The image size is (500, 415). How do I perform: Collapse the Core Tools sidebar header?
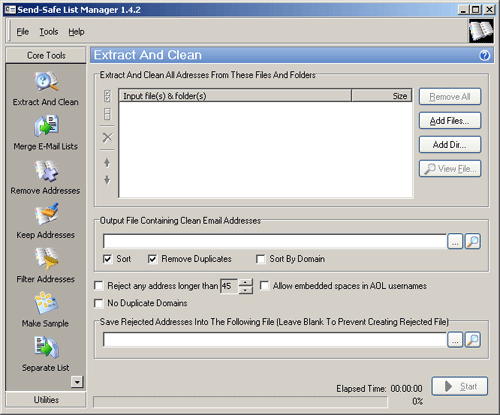[46, 55]
